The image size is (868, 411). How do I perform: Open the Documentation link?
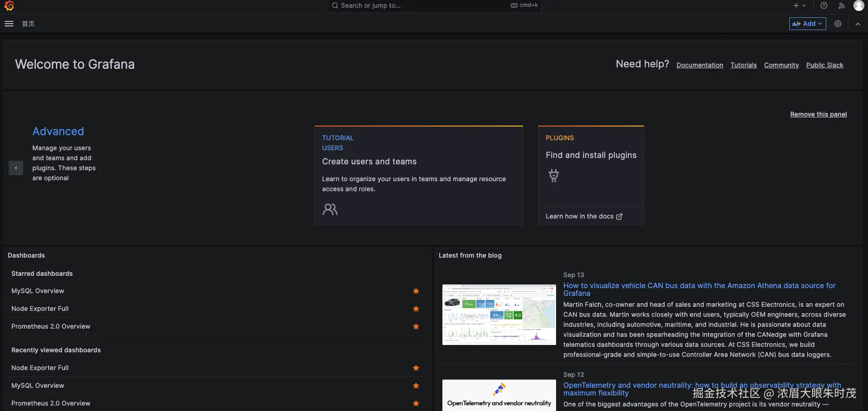[x=699, y=65]
